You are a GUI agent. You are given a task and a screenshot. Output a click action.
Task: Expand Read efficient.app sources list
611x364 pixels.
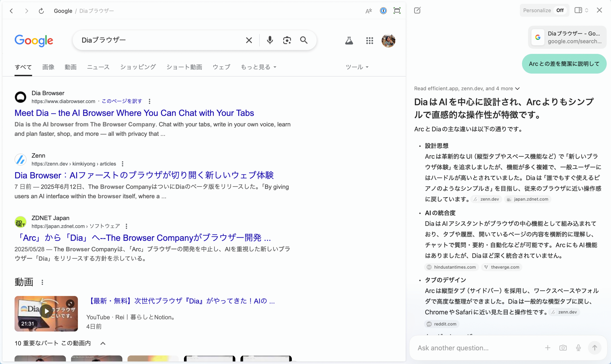[467, 88]
